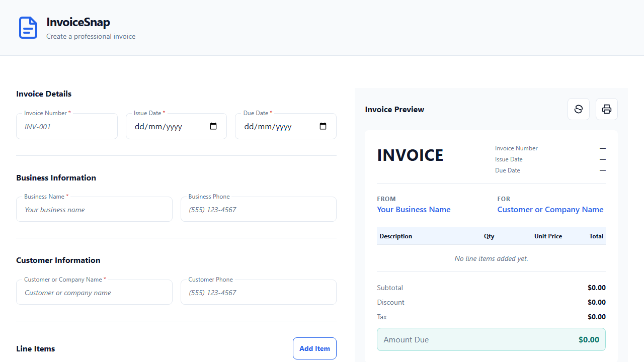Image resolution: width=644 pixels, height=362 pixels.
Task: Click the Amount Due label
Action: click(x=406, y=340)
